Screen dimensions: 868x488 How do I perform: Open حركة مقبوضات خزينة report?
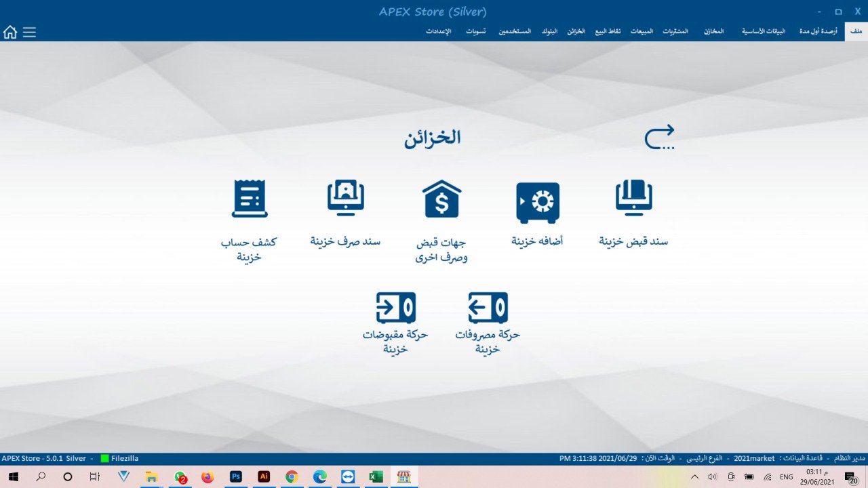395,308
